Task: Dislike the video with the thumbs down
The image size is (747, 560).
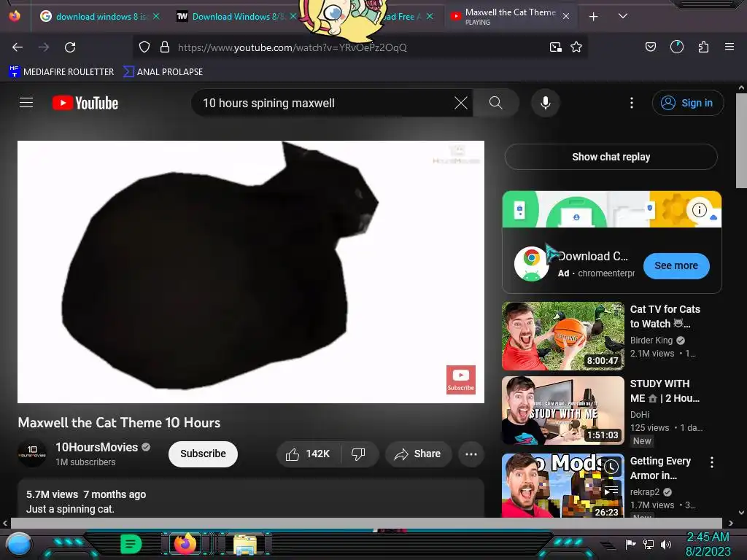Action: [359, 454]
